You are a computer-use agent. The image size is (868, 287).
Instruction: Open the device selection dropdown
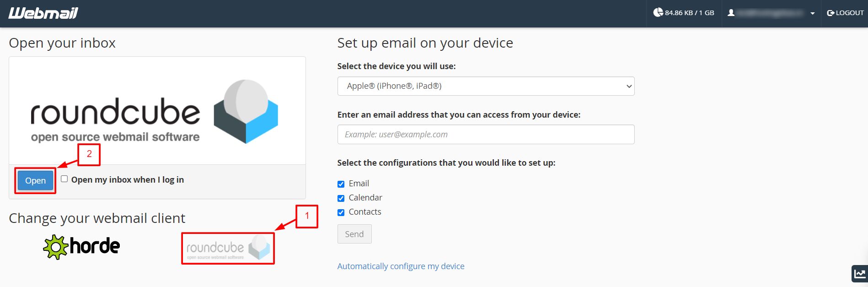point(486,86)
